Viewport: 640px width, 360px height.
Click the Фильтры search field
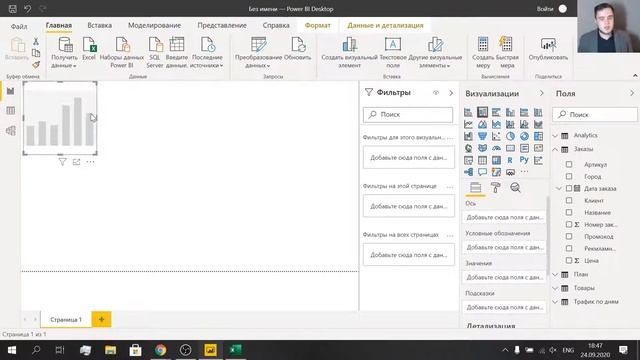(408, 115)
